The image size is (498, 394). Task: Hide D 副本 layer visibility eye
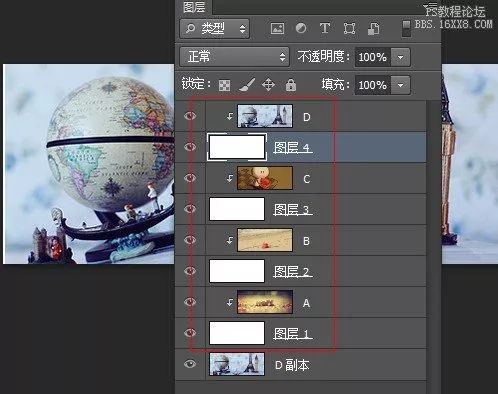(190, 364)
